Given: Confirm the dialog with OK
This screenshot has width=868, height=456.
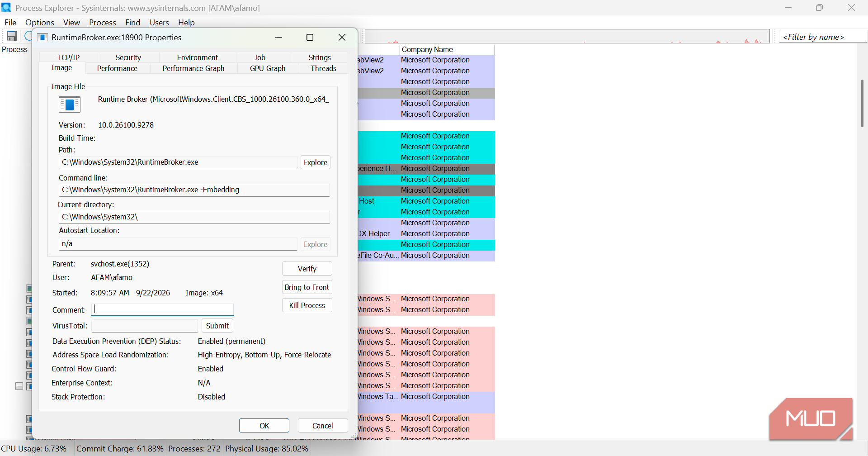Looking at the screenshot, I should click(264, 426).
